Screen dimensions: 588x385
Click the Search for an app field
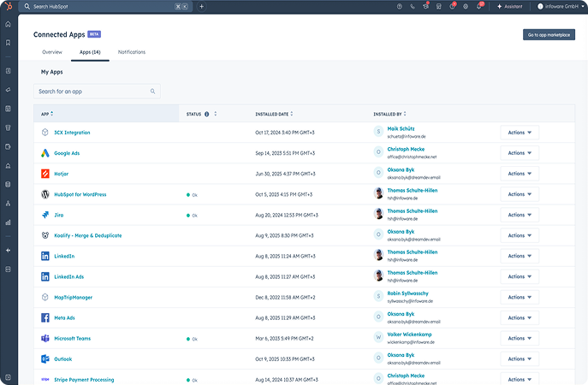click(97, 91)
